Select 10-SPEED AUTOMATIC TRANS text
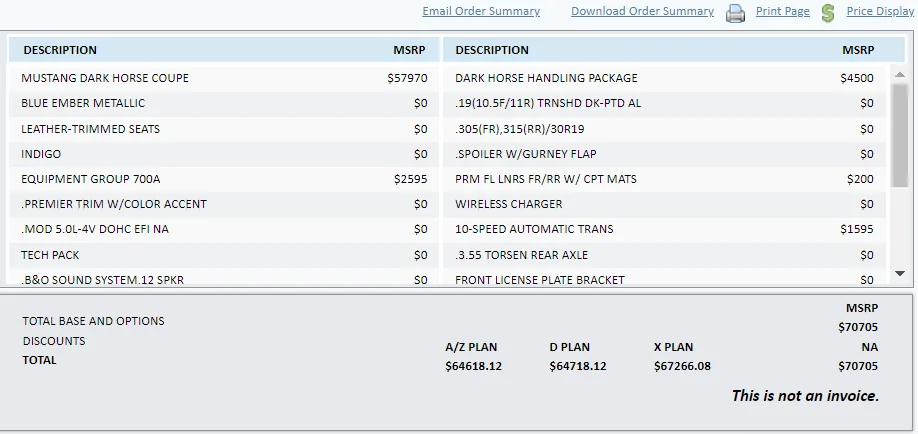 pyautogui.click(x=535, y=229)
